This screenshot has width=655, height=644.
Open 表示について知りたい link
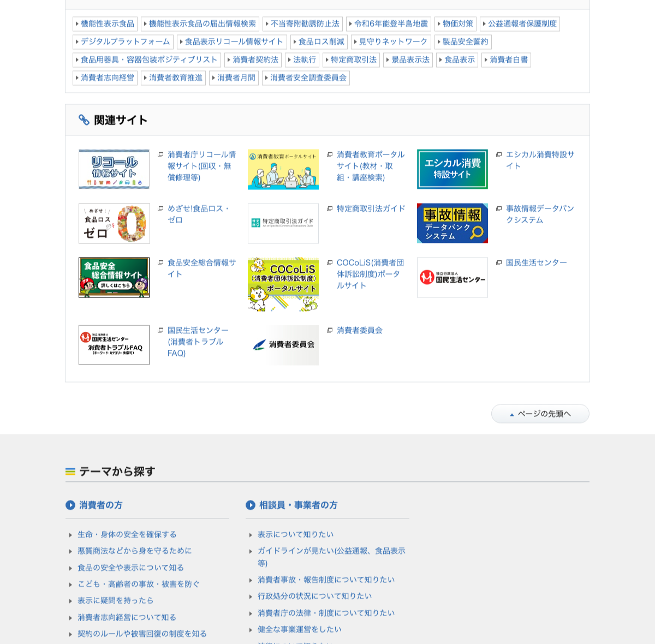coord(296,534)
